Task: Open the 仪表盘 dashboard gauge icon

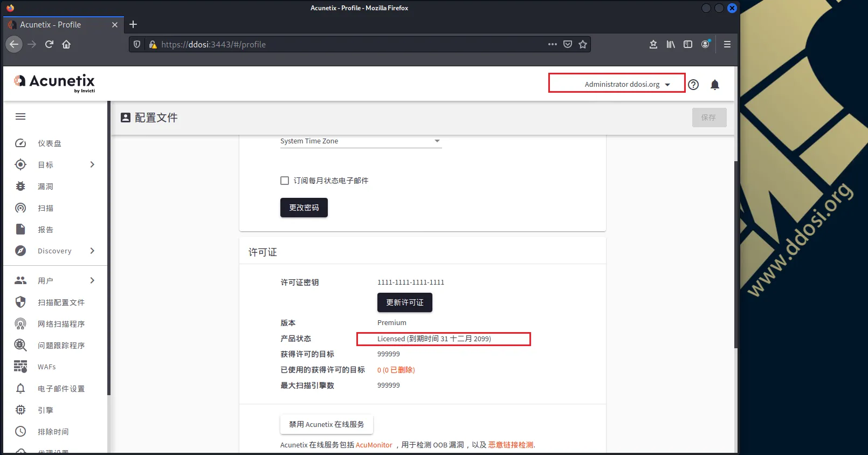Action: point(20,143)
